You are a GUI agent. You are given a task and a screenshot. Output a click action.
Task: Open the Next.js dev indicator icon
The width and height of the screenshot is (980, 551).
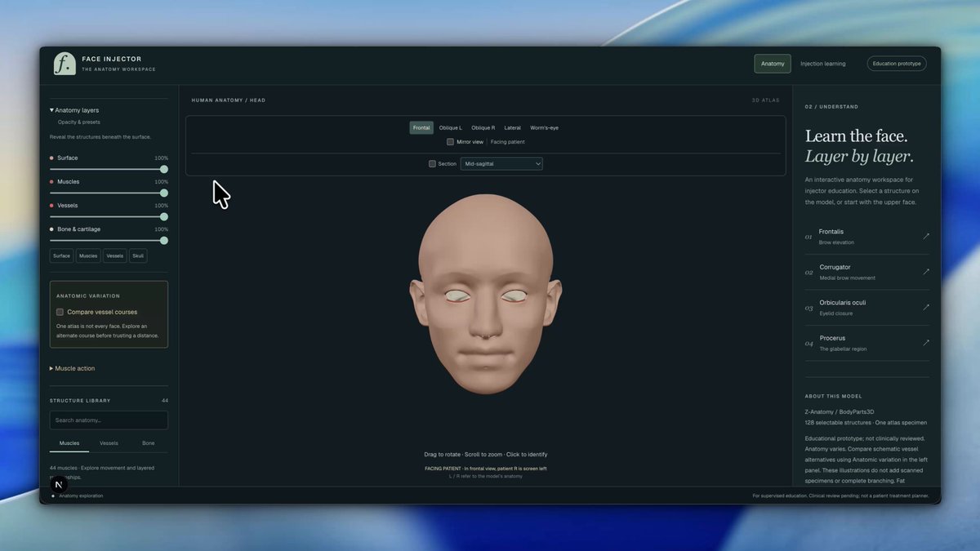[x=58, y=483]
